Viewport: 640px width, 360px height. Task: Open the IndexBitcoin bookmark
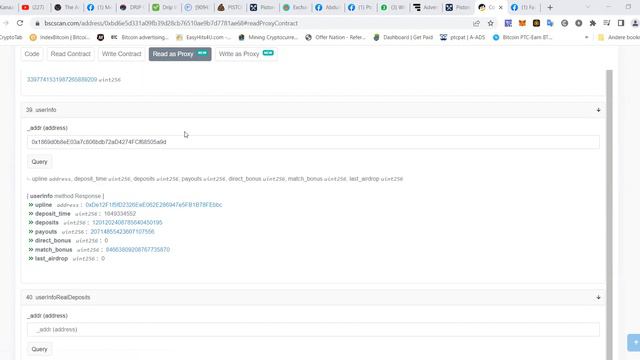click(x=60, y=37)
